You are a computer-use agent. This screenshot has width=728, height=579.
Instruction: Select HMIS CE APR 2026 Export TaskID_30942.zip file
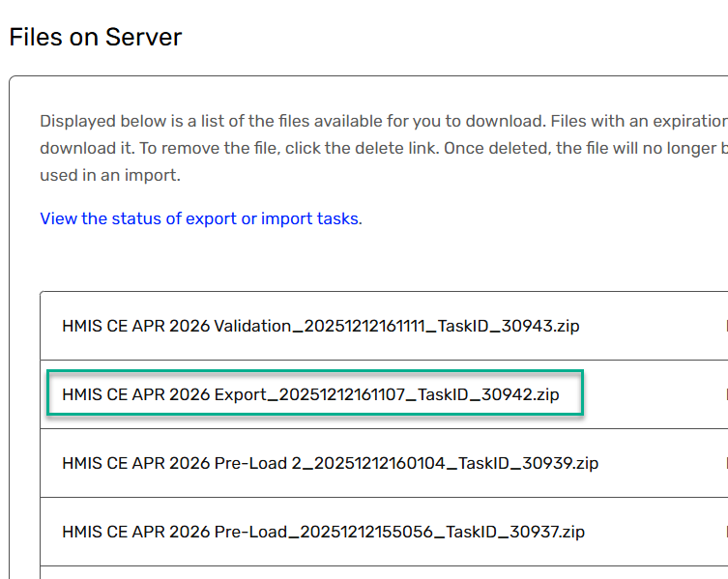pyautogui.click(x=310, y=394)
